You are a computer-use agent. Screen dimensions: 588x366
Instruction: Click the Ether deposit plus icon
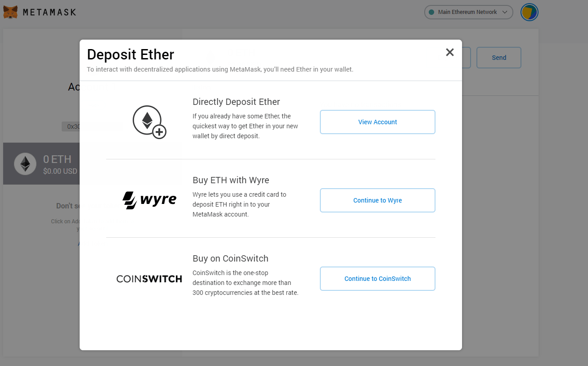[149, 122]
